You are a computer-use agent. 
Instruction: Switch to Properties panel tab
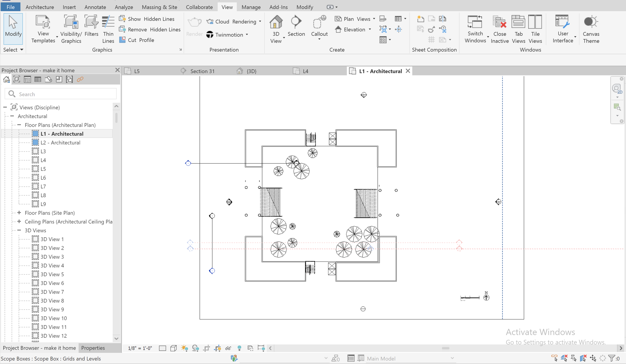click(x=93, y=348)
